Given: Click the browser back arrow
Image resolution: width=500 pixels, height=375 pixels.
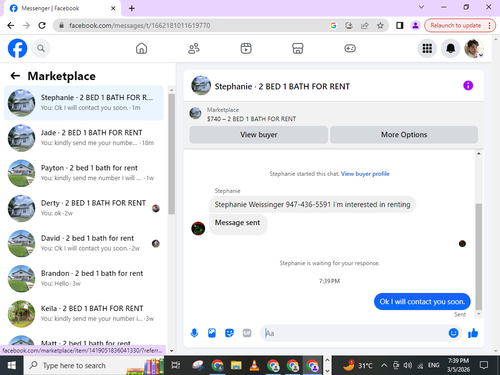Looking at the screenshot, I should pos(11,26).
